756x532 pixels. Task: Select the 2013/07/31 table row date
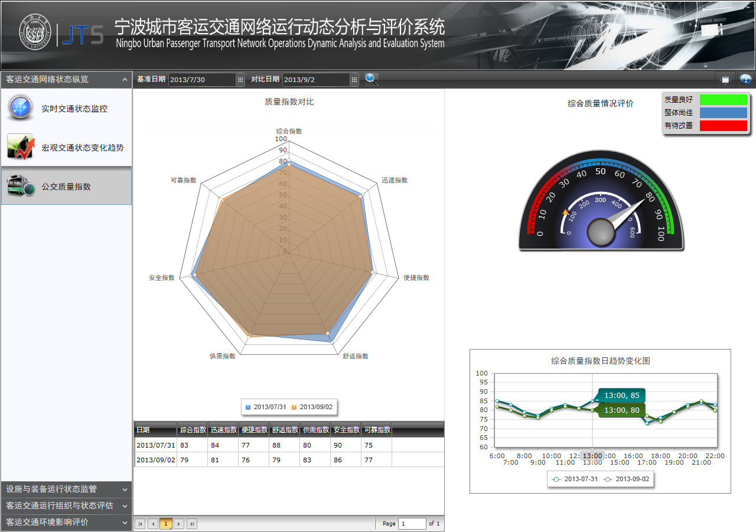click(x=156, y=445)
